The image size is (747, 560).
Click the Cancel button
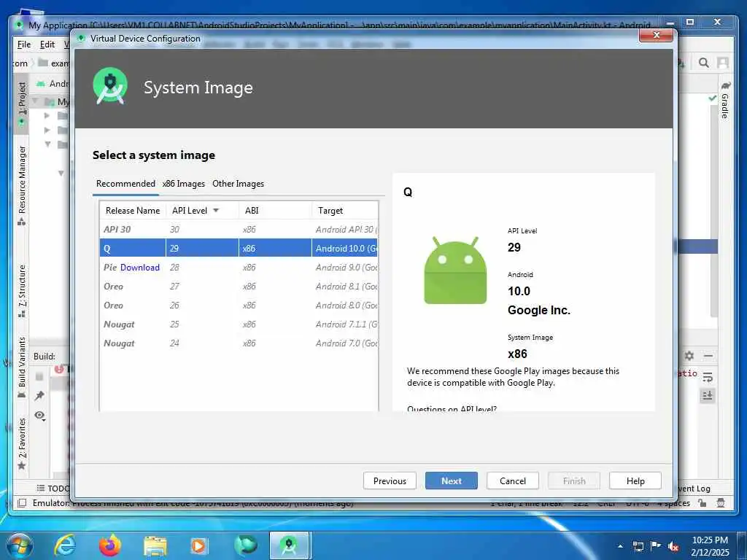coord(513,481)
